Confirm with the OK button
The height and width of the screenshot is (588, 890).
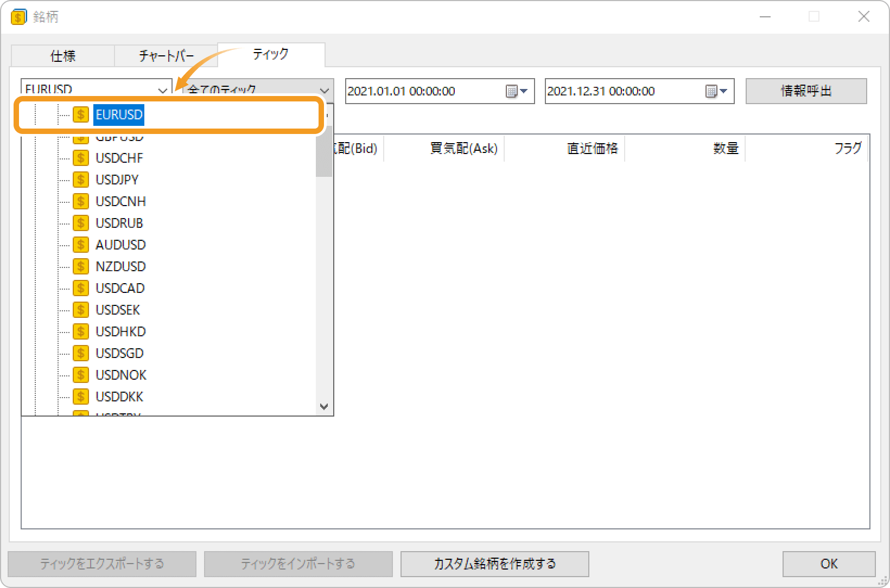[829, 564]
